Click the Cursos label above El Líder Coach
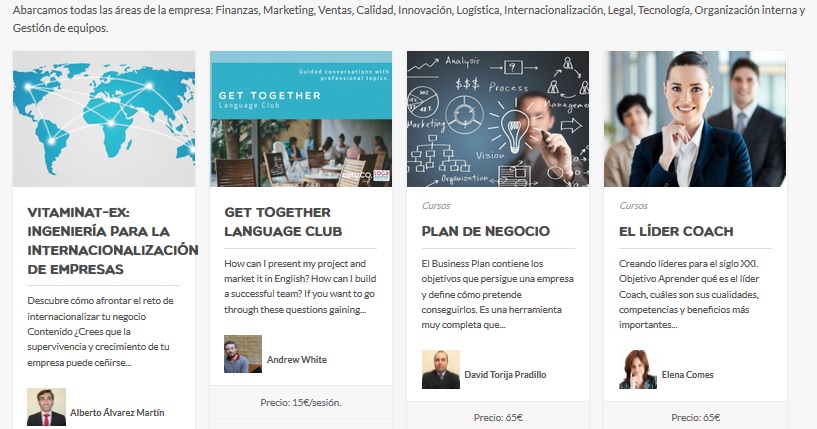This screenshot has height=429, width=817. [633, 206]
